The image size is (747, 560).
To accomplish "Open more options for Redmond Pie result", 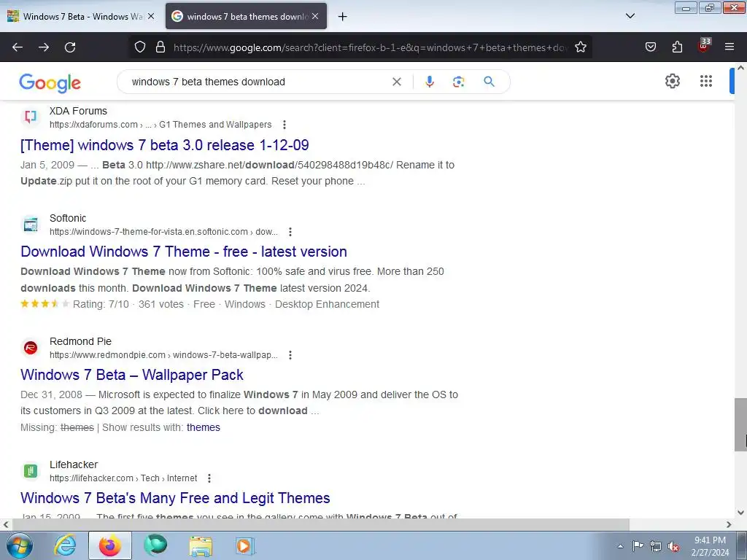I will [x=290, y=355].
